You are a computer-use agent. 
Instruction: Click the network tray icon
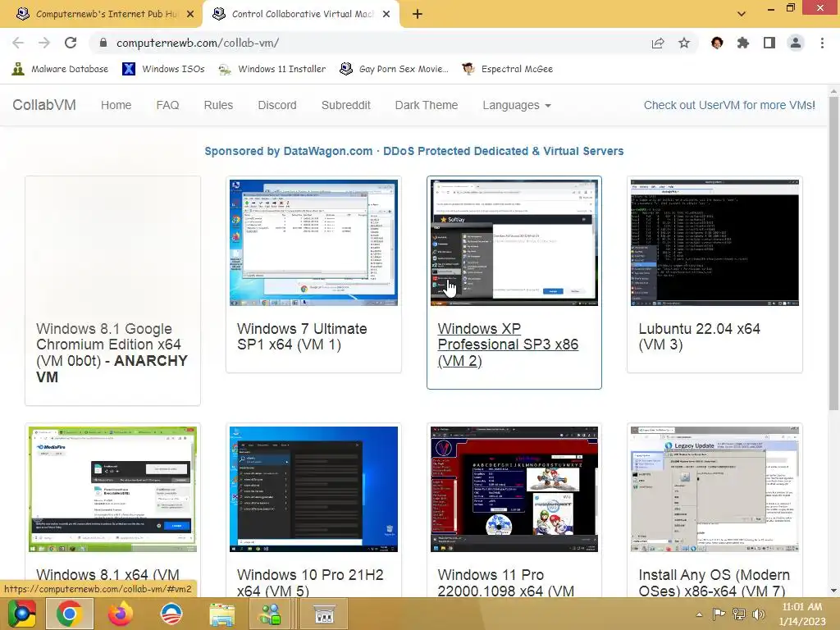click(739, 614)
